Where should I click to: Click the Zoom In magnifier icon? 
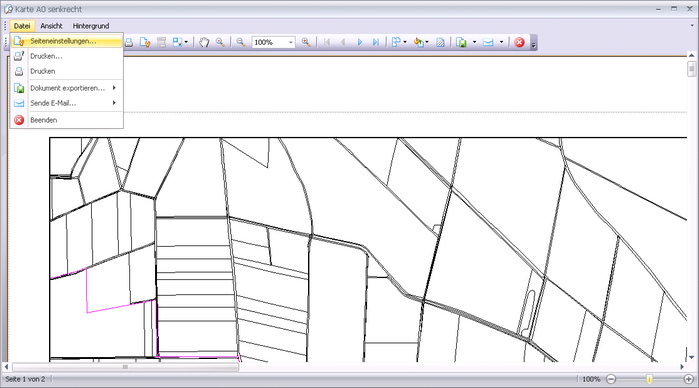(306, 42)
